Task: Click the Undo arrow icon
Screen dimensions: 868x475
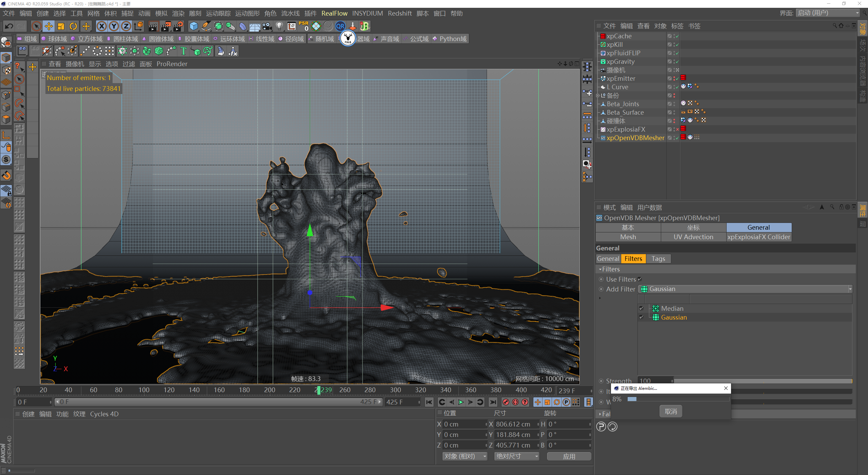Action: [9, 26]
